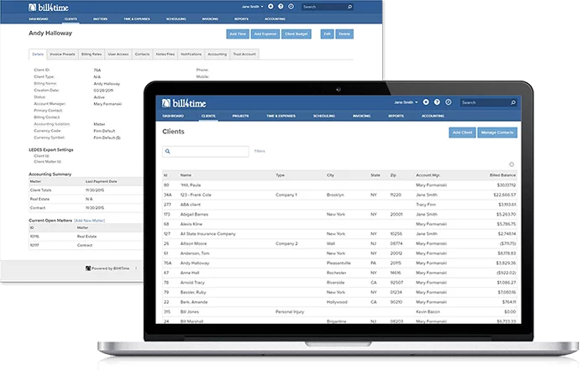The height and width of the screenshot is (370, 588).
Task: Open client row Abigail Barnes
Action: (339, 214)
